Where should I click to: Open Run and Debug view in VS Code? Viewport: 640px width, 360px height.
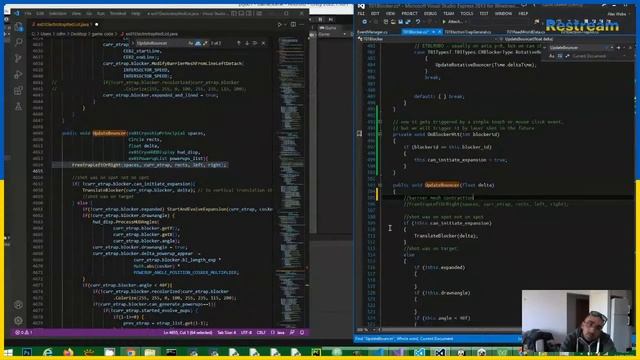(x=18, y=75)
